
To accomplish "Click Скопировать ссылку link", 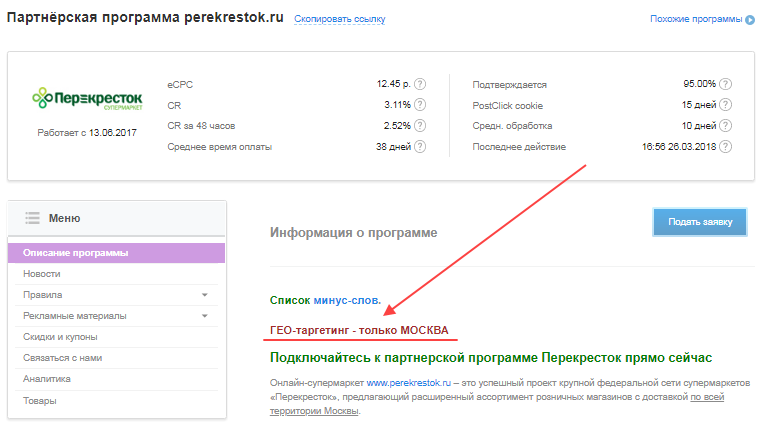I will 340,20.
